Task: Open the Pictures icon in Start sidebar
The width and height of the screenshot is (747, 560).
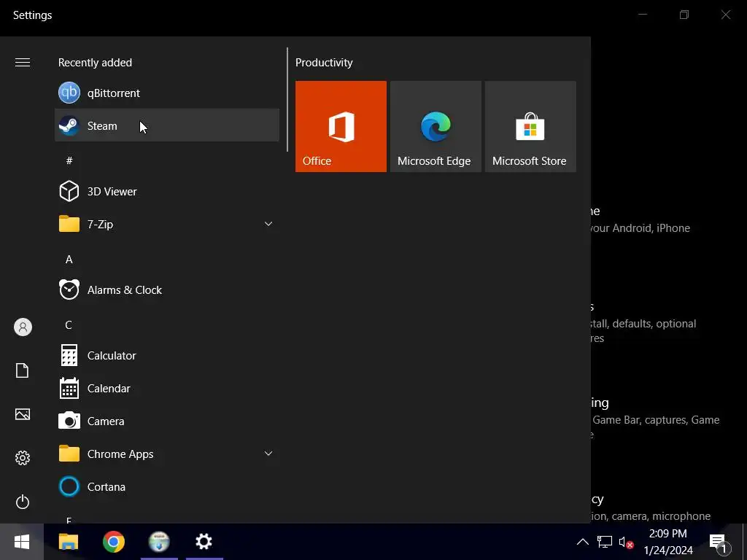Action: [23, 414]
